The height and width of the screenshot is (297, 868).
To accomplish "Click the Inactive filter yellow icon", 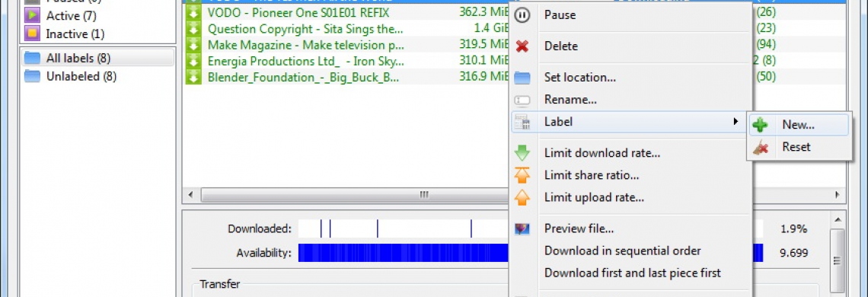I will [x=32, y=34].
